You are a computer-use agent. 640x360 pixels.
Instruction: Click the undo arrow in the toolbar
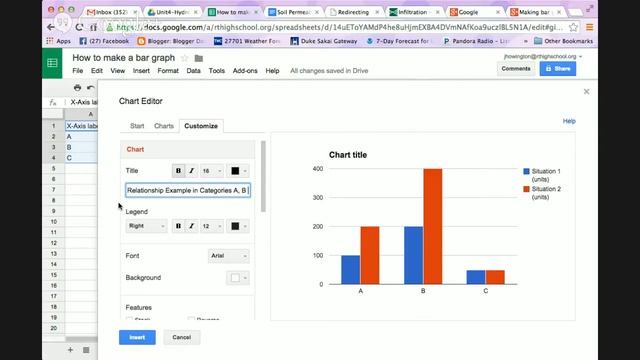tap(91, 87)
